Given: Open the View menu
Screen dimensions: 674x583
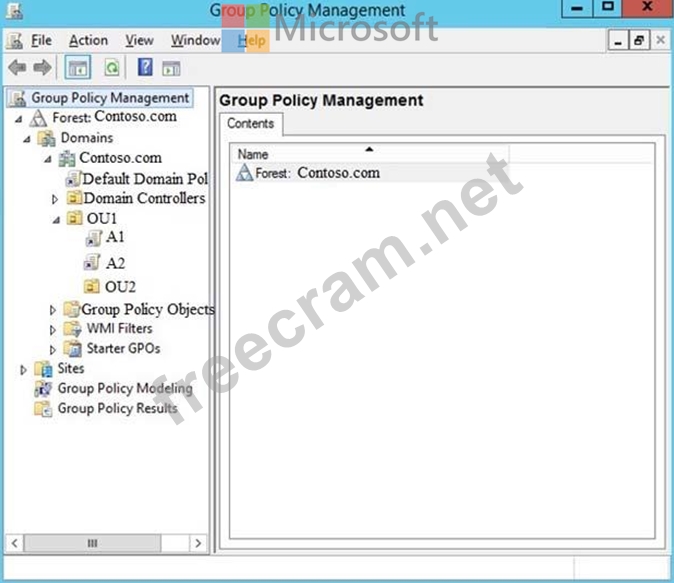Looking at the screenshot, I should point(139,40).
